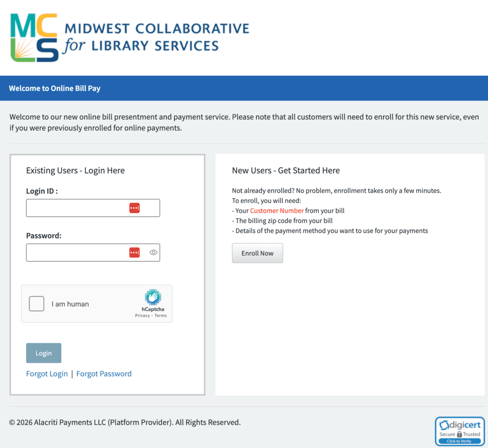Open the hCaptcha Terms link
This screenshot has height=448, width=488.
pos(161,316)
